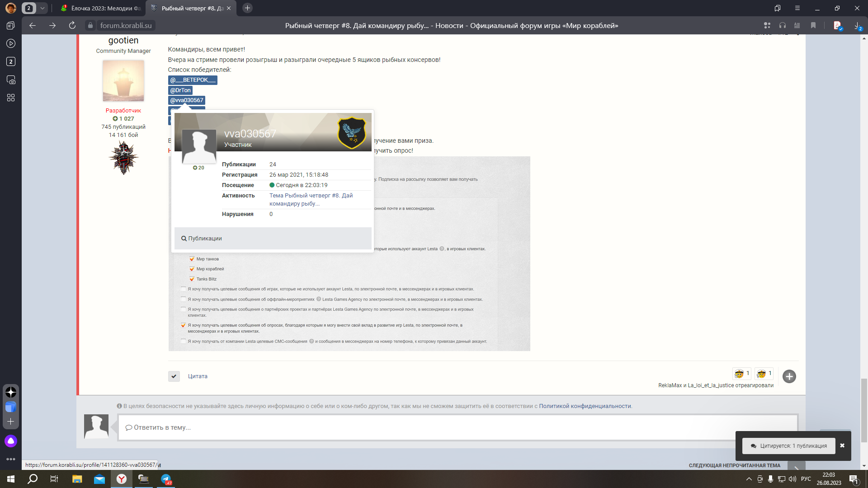
Task: Open the black star app in sidebar
Action: [x=11, y=392]
